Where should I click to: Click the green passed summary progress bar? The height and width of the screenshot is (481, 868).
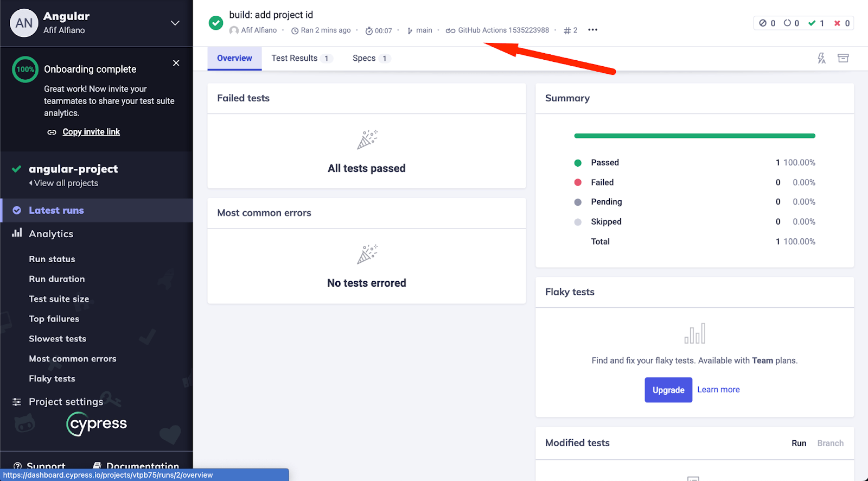[694, 136]
